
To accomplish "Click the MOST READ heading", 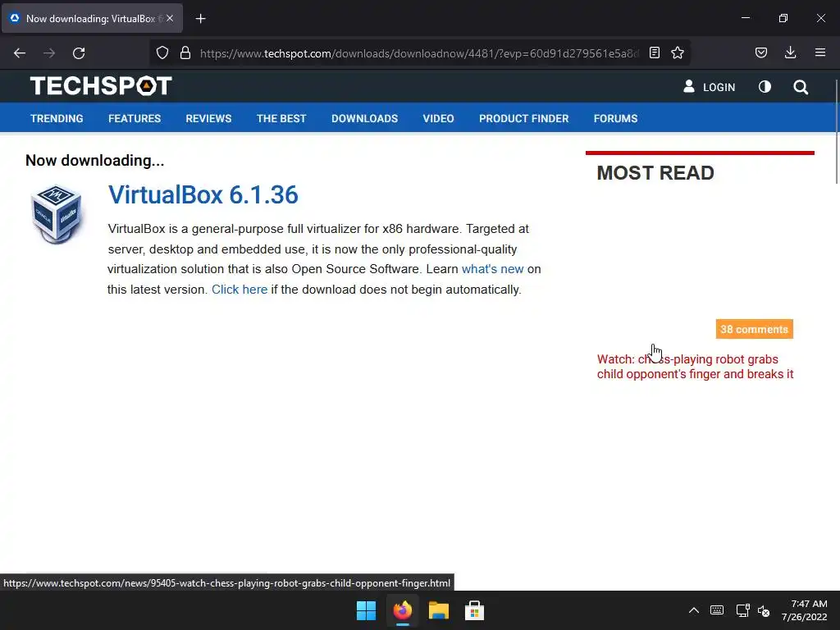I will pos(655,173).
